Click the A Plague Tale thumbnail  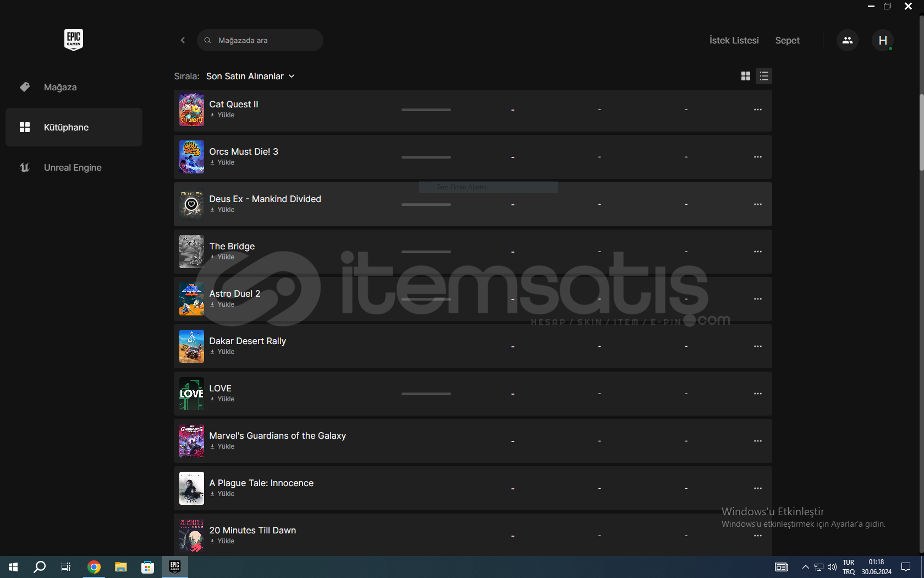[x=191, y=488]
